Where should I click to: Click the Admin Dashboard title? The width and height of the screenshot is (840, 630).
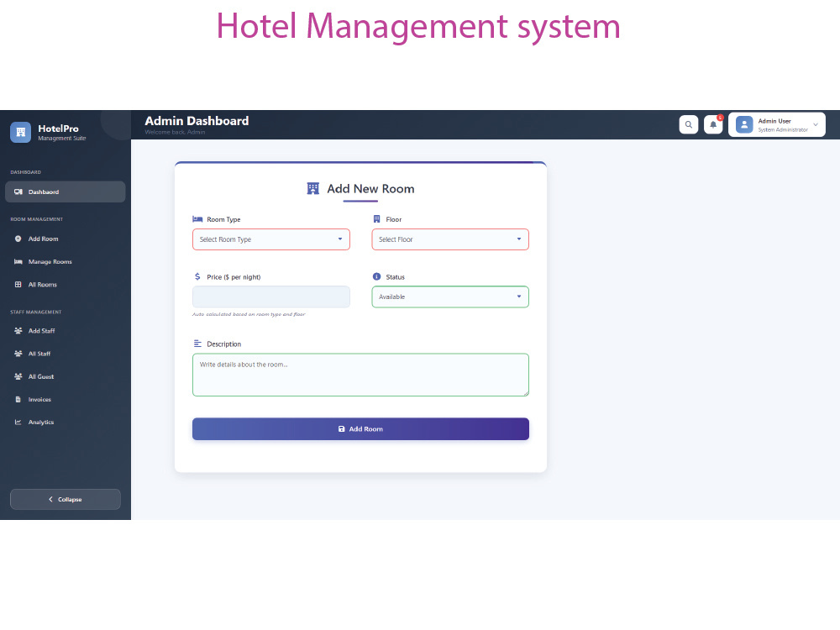(x=197, y=121)
